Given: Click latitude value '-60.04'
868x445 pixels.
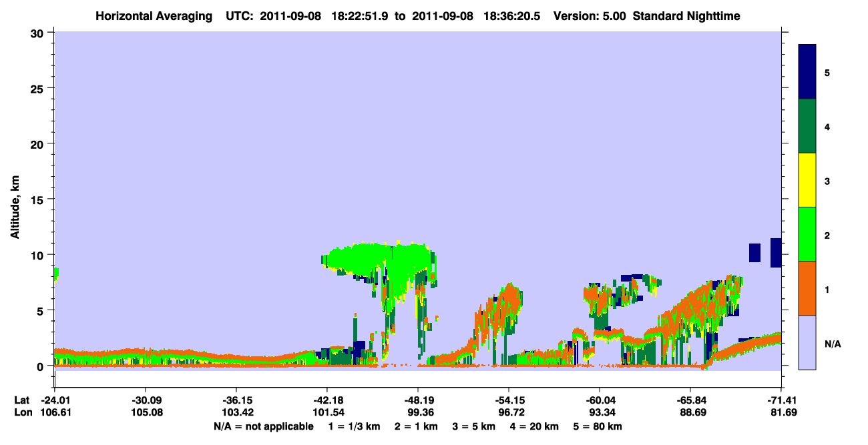Looking at the screenshot, I should tap(599, 400).
